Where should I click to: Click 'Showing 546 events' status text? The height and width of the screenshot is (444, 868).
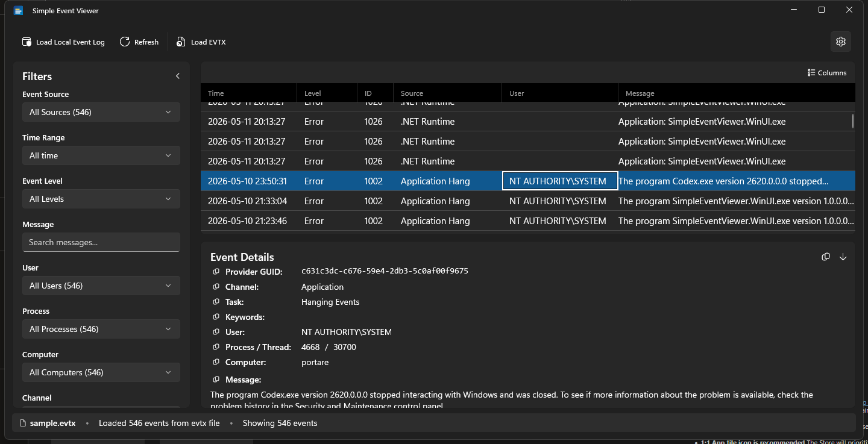pyautogui.click(x=280, y=423)
